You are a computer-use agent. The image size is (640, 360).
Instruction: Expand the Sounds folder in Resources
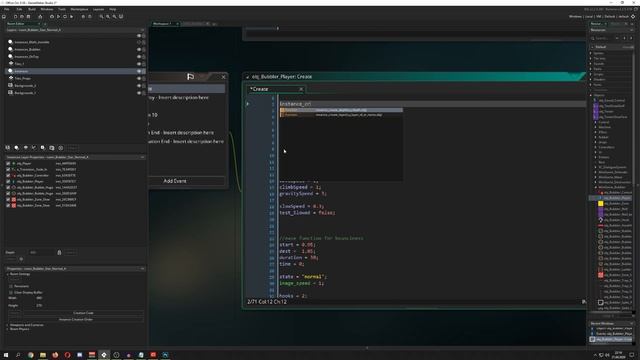591,64
